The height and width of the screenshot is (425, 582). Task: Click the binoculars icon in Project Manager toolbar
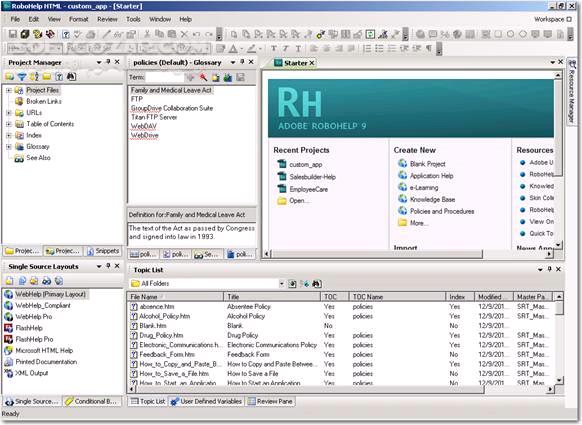[71, 76]
